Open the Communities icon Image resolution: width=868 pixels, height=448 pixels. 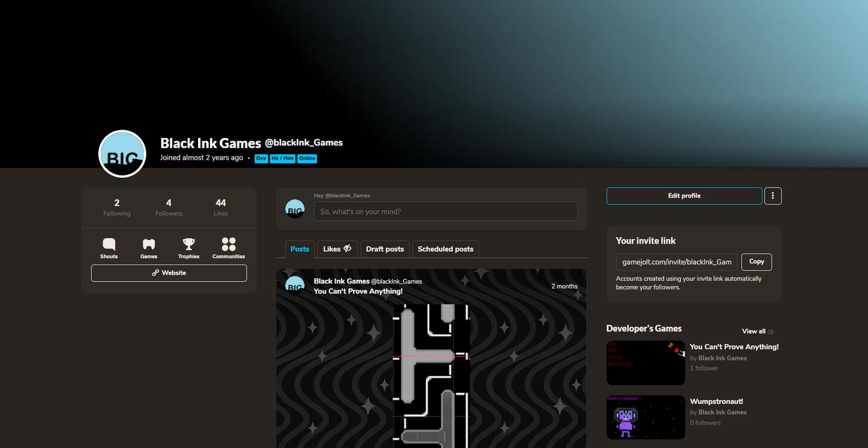[228, 245]
